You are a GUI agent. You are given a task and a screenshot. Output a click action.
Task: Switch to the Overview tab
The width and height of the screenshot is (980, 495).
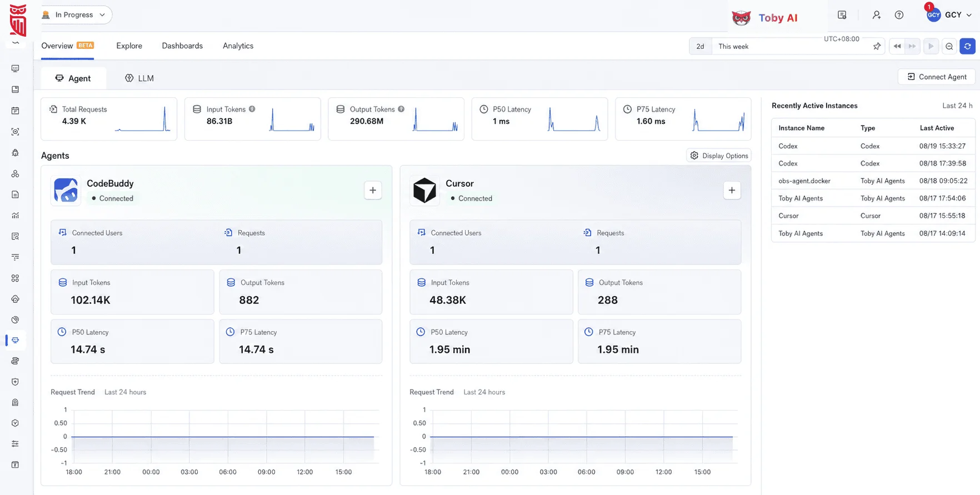pos(67,46)
